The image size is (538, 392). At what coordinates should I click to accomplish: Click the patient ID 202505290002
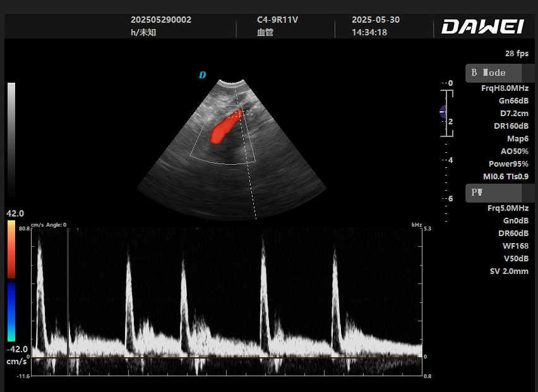click(161, 20)
